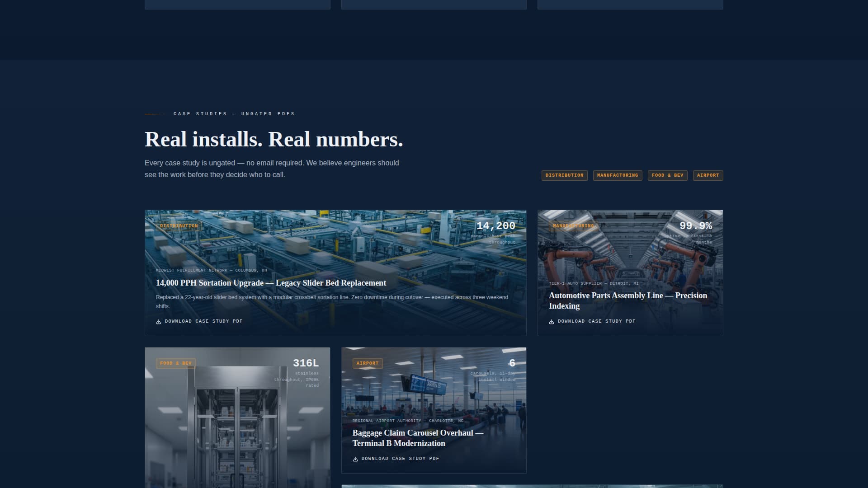
Task: Select the DISTRIBUTION badge on the sortation card
Action: [x=178, y=226]
